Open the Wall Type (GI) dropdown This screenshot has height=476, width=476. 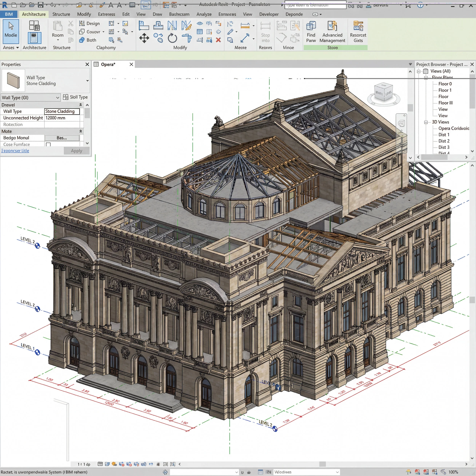(58, 98)
